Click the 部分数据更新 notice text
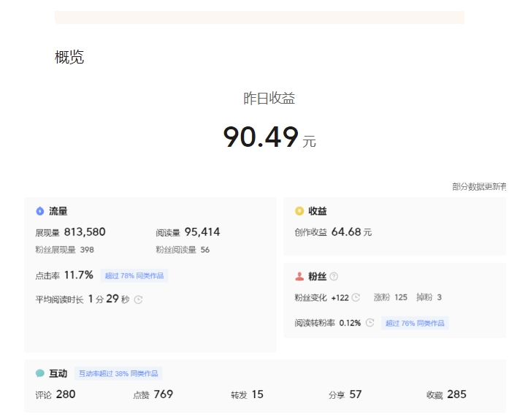 [479, 187]
